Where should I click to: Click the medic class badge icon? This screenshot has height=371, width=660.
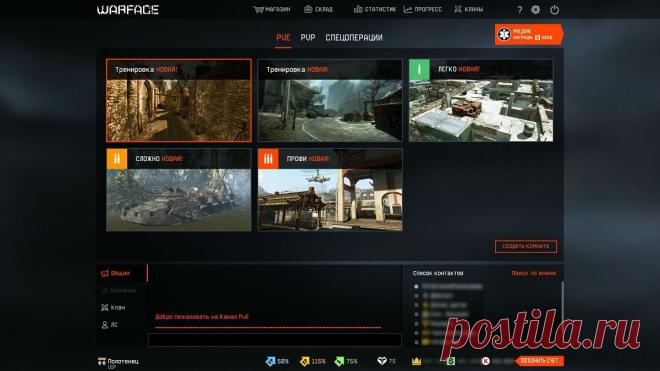(504, 34)
